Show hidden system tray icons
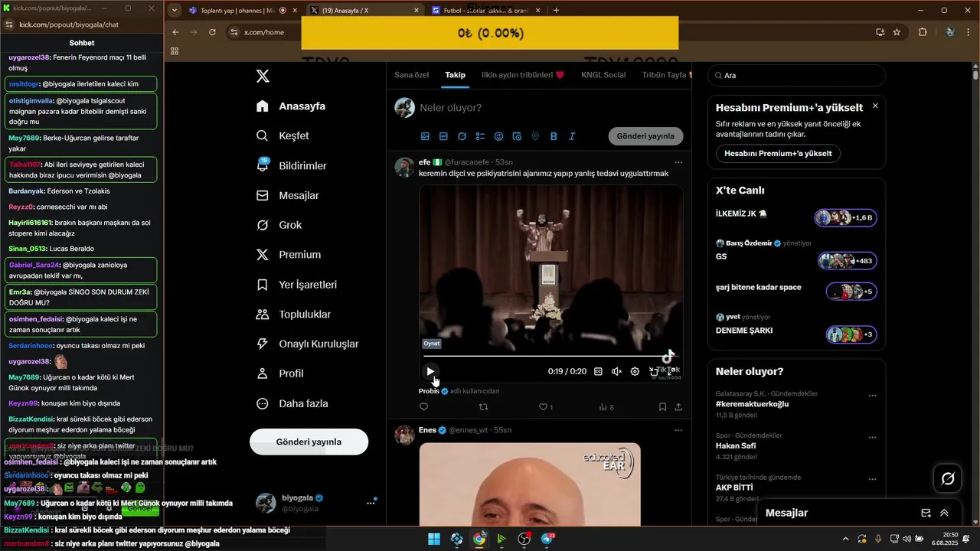980x551 pixels. 846,539
